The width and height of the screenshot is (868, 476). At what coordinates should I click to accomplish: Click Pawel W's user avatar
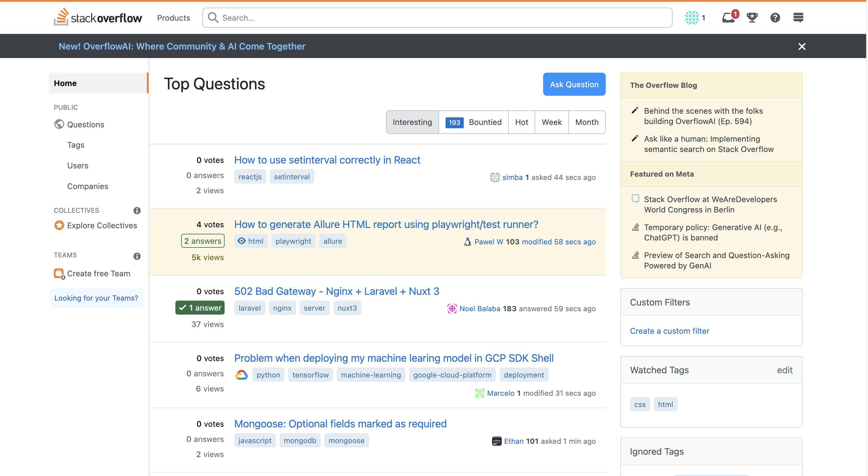(467, 242)
